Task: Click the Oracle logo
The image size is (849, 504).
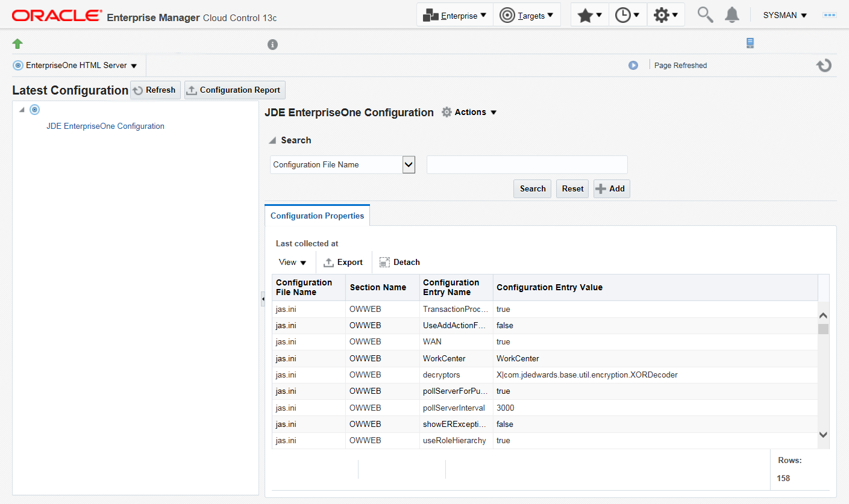Action: [x=57, y=15]
